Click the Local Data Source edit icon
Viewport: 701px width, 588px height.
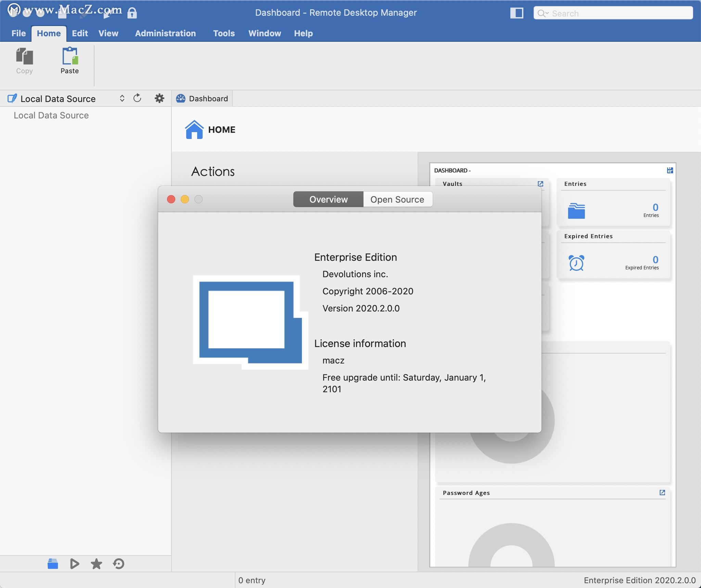click(12, 99)
